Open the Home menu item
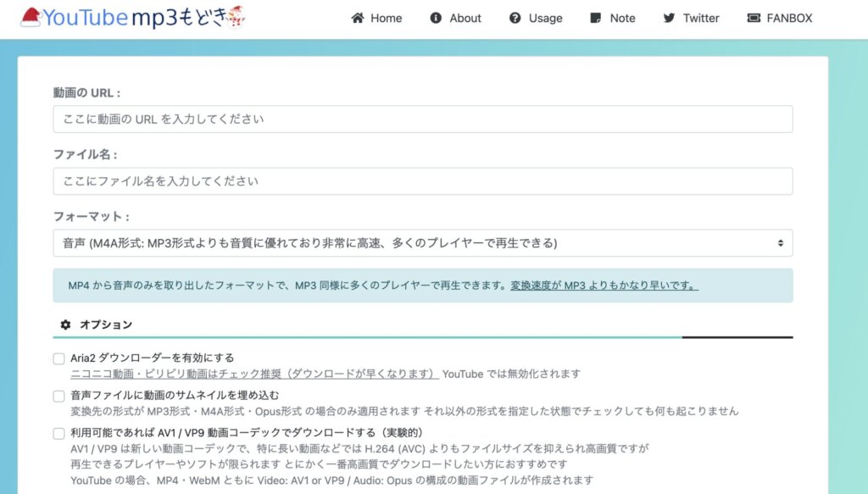 (376, 19)
